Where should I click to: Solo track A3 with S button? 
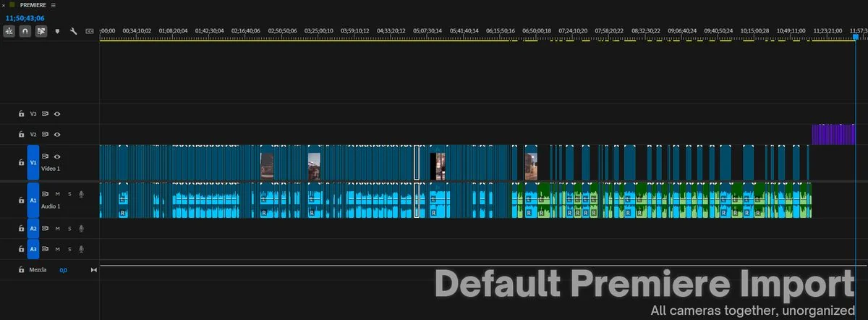[x=69, y=249]
